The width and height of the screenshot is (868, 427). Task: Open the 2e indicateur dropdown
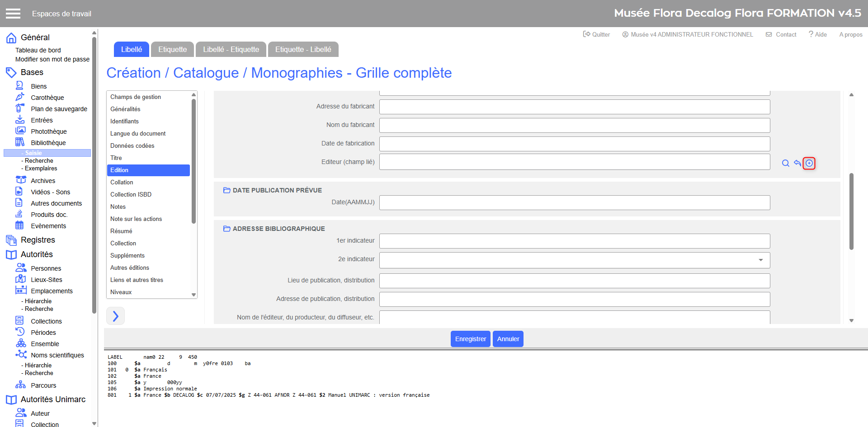[760, 260]
